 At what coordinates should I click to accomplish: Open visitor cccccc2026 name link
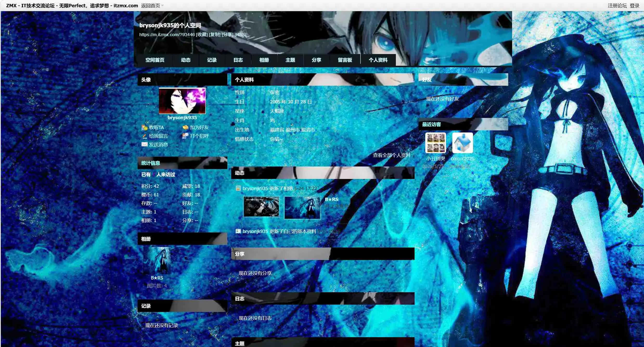[x=462, y=158]
